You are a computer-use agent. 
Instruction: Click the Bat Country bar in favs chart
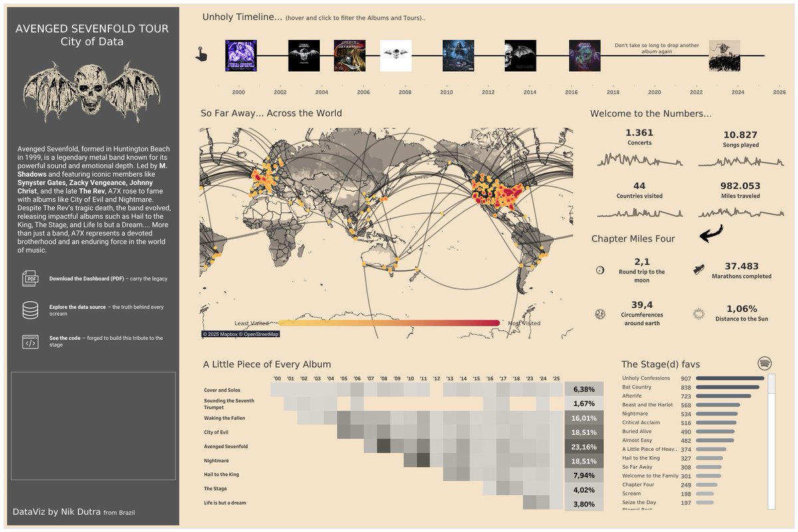pos(726,387)
